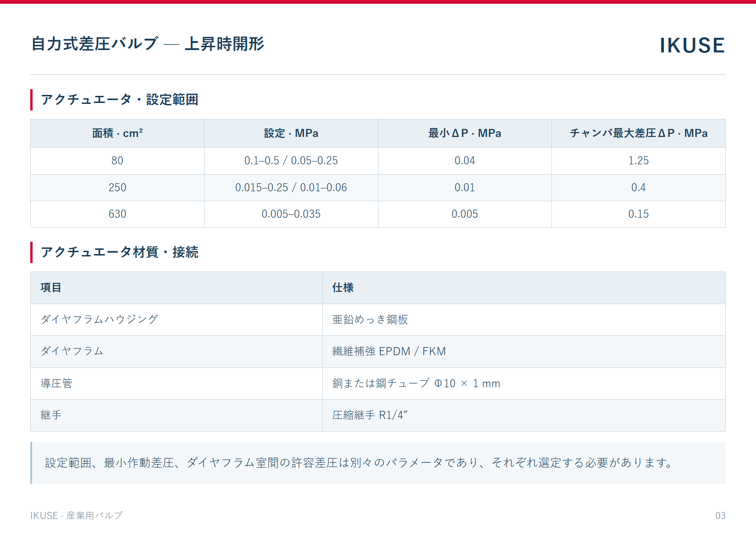Click the page number 03

[x=720, y=516]
